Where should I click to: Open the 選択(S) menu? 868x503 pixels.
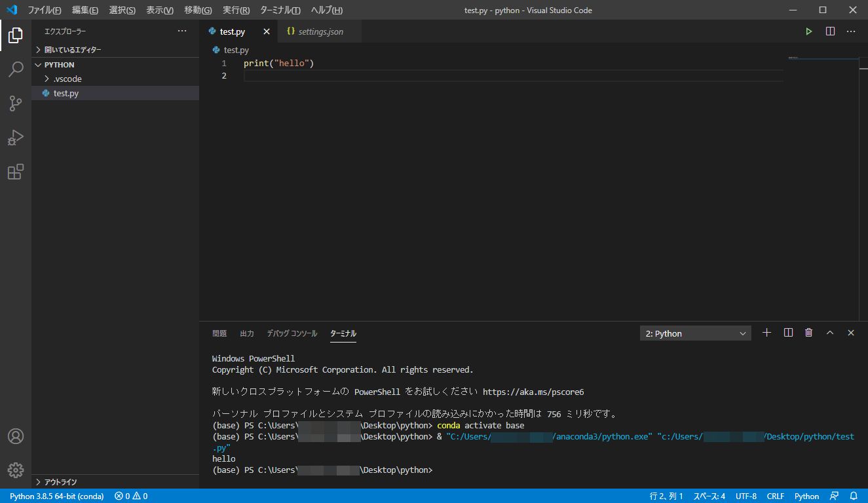[123, 10]
